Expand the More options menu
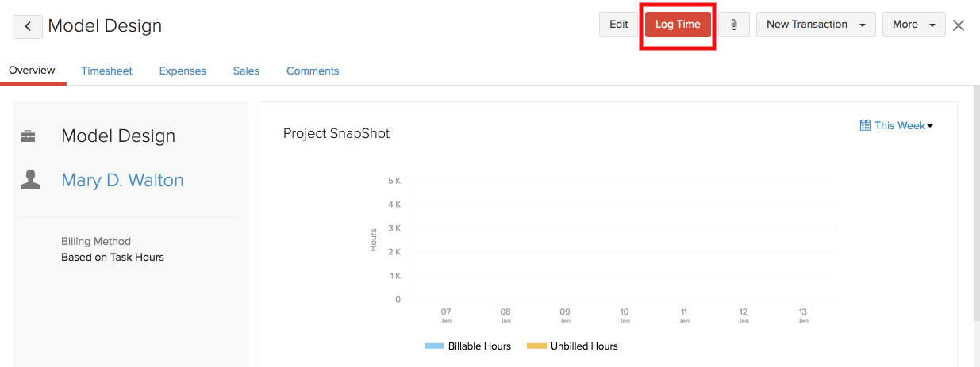This screenshot has width=980, height=367. tap(913, 25)
